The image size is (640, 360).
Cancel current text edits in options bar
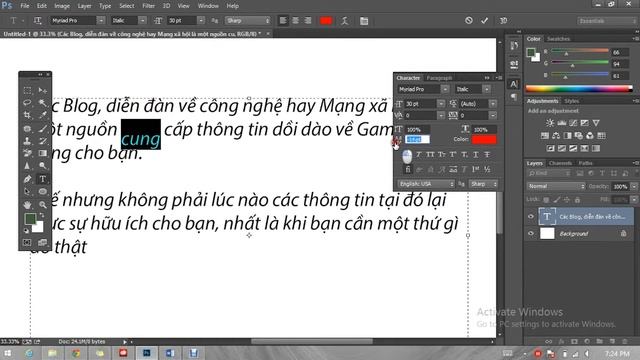(469, 20)
